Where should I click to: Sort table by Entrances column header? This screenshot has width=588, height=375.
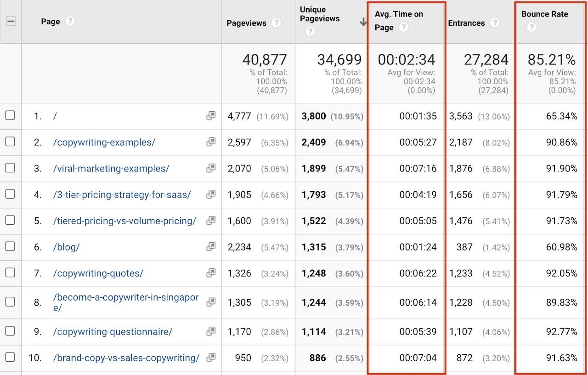pyautogui.click(x=466, y=23)
